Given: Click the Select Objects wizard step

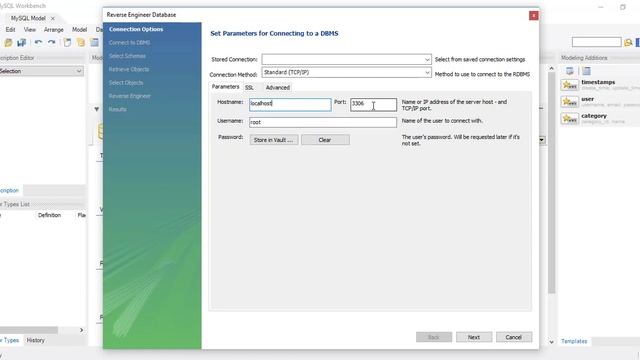Looking at the screenshot, I should [126, 83].
